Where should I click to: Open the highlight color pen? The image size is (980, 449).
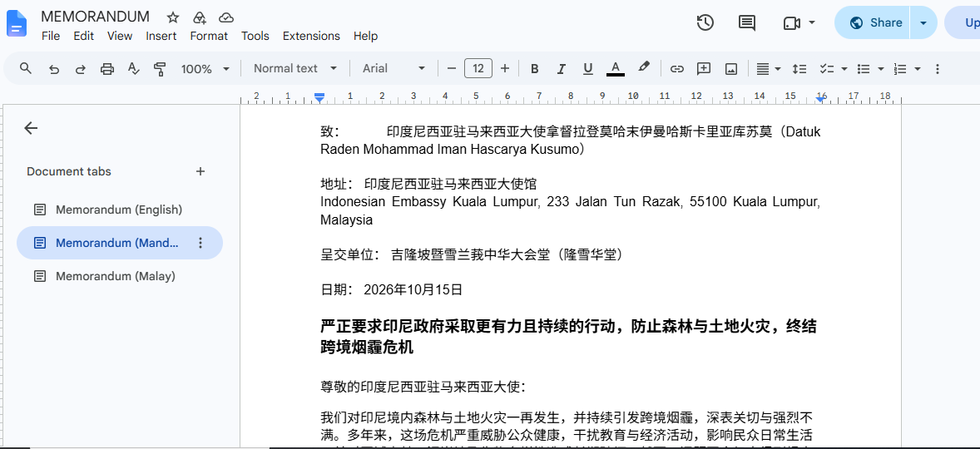pyautogui.click(x=644, y=67)
